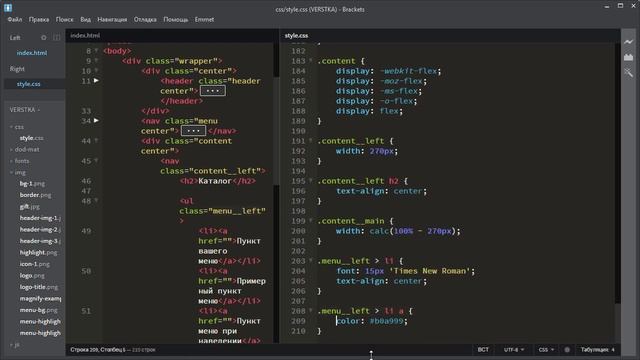The image size is (640, 360).
Task: Open the Вид menu
Action: [85, 20]
